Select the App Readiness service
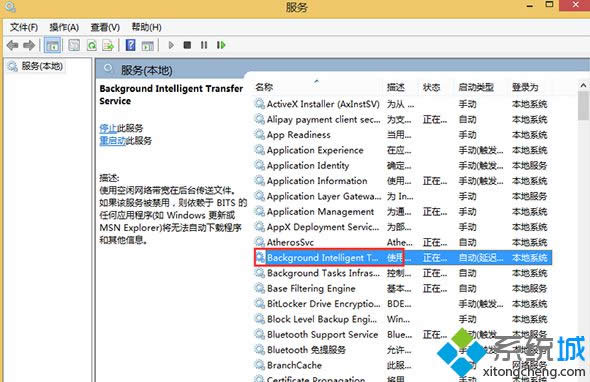 coord(403,135)
